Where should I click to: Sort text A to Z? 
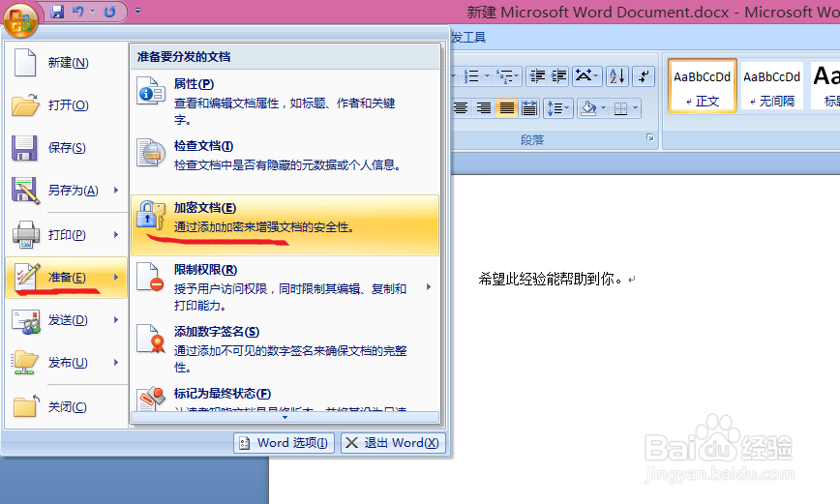pos(616,76)
